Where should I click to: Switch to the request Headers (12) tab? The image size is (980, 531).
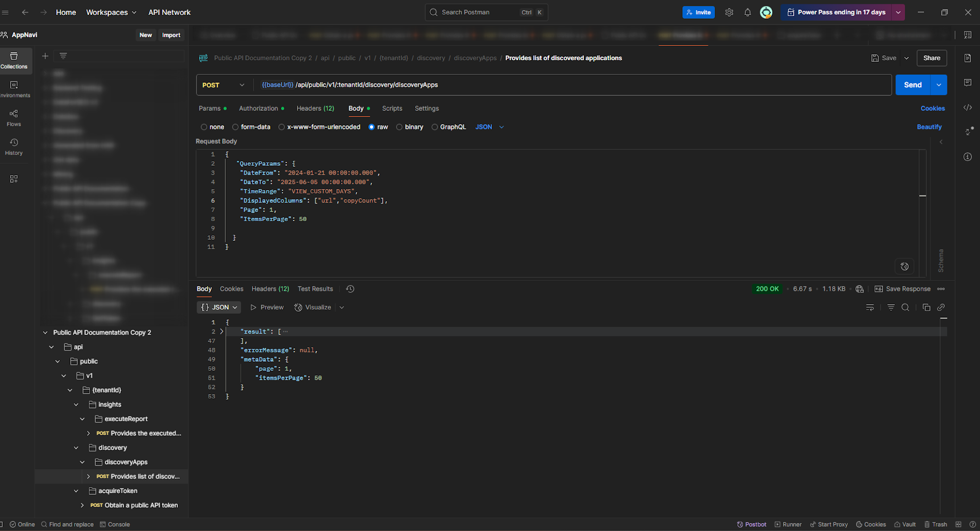pos(315,108)
